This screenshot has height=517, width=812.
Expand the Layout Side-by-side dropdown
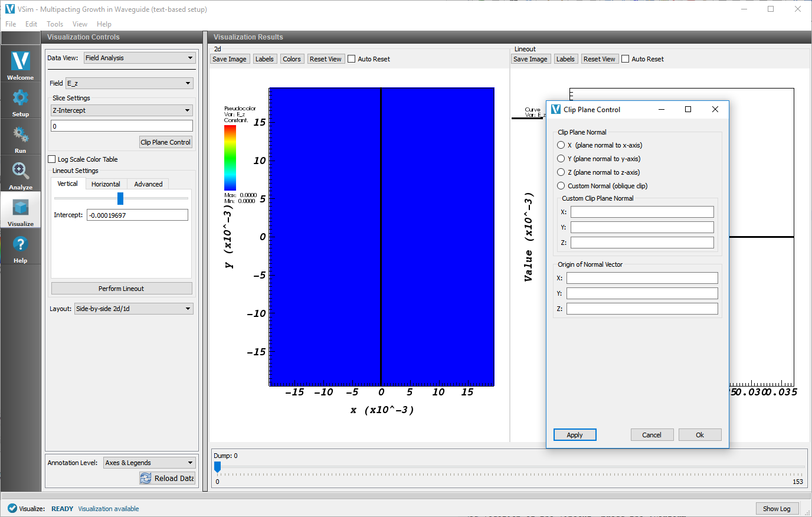click(133, 309)
